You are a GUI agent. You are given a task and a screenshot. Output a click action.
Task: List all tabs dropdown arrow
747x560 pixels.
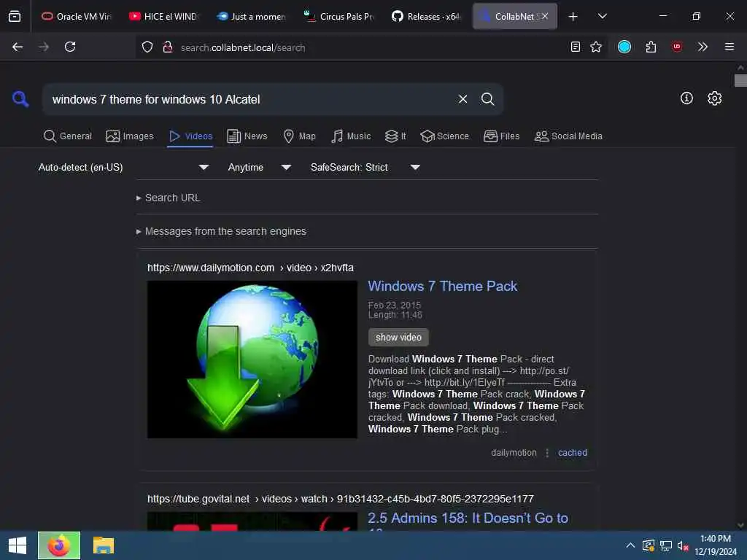(x=602, y=16)
